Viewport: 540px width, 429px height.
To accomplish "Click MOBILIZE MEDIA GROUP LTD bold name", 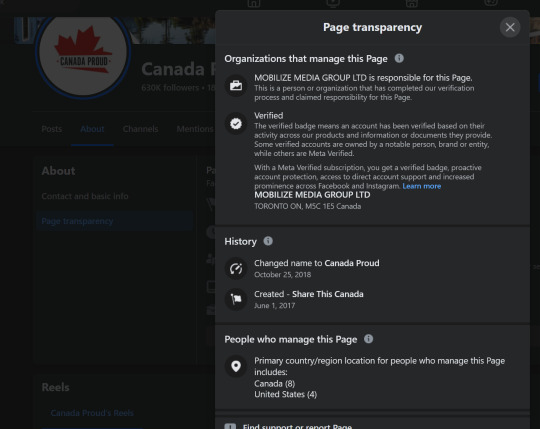I will pos(312,195).
